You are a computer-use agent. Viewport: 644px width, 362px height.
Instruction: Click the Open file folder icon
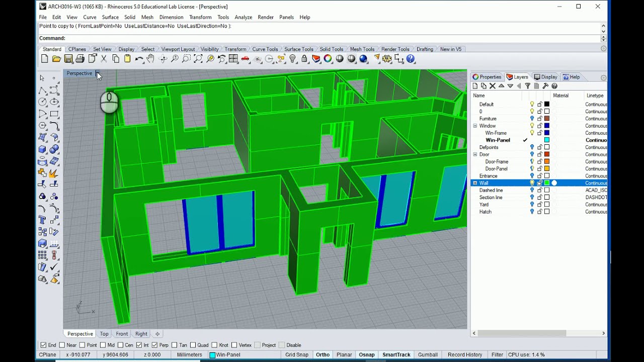pyautogui.click(x=56, y=59)
